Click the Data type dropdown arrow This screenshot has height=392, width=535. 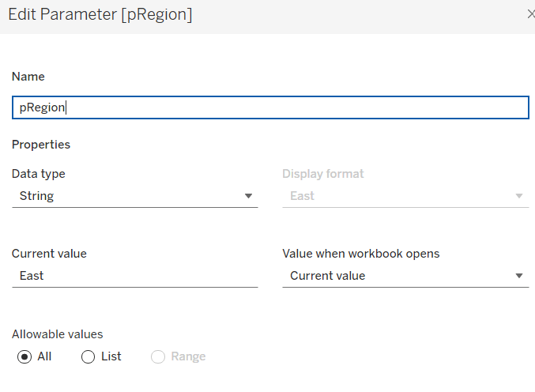click(x=248, y=196)
